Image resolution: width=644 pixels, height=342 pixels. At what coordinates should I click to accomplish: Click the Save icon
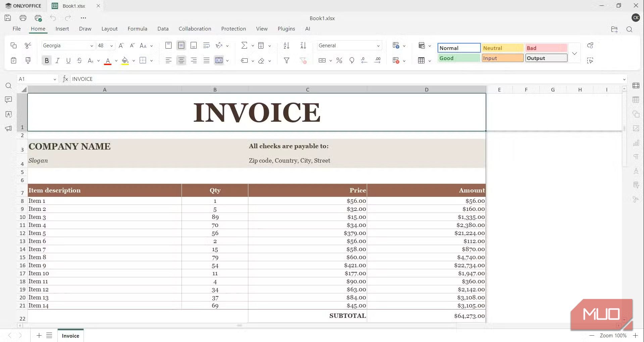point(8,18)
